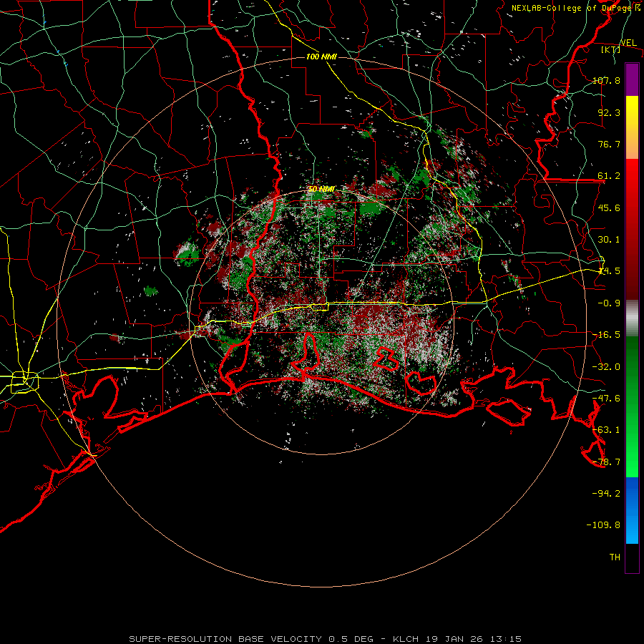The width and height of the screenshot is (644, 644).
Task: Click the [KT] units label
Action: click(x=611, y=49)
